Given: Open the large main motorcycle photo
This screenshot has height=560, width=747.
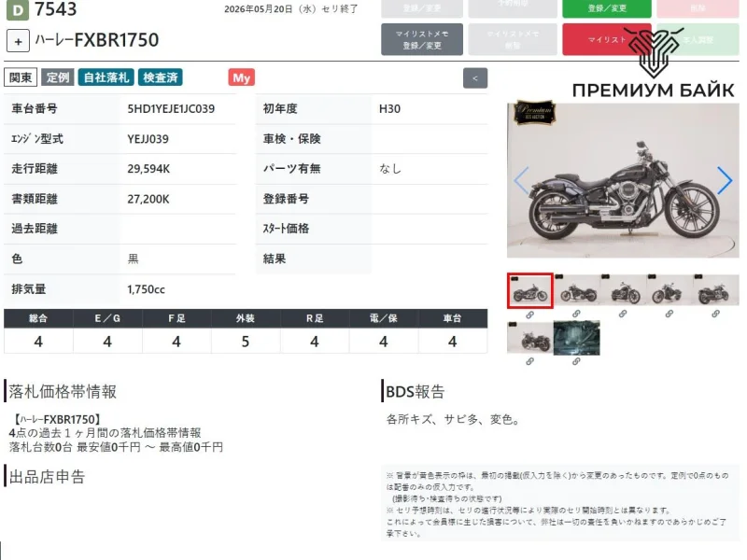Looking at the screenshot, I should pyautogui.click(x=623, y=180).
